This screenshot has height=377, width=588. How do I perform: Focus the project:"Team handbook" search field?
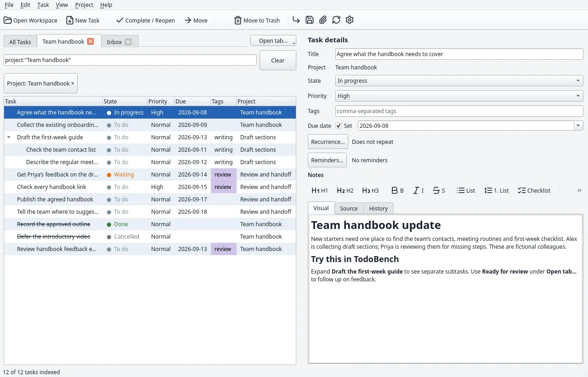pyautogui.click(x=130, y=60)
